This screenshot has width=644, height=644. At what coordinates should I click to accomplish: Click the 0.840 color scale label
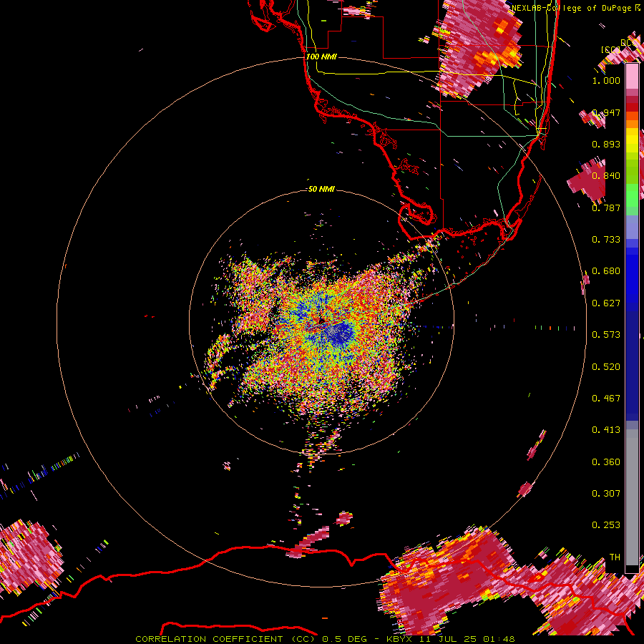point(606,176)
